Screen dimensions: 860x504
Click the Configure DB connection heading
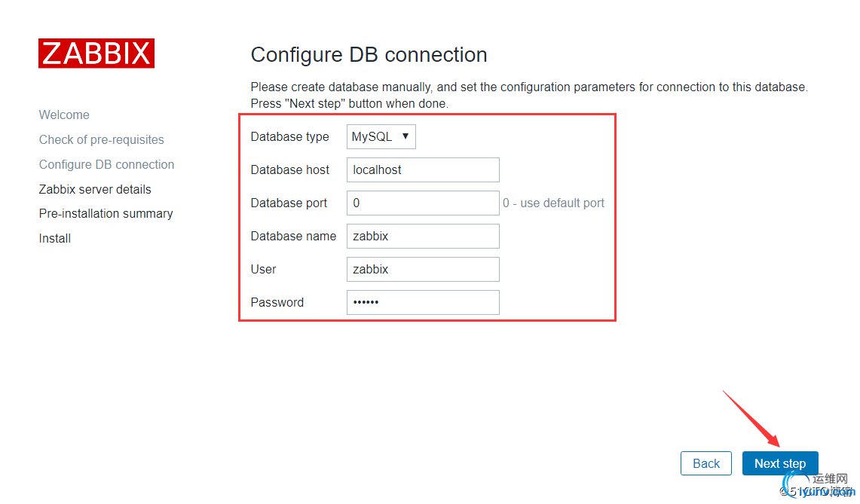tap(369, 55)
